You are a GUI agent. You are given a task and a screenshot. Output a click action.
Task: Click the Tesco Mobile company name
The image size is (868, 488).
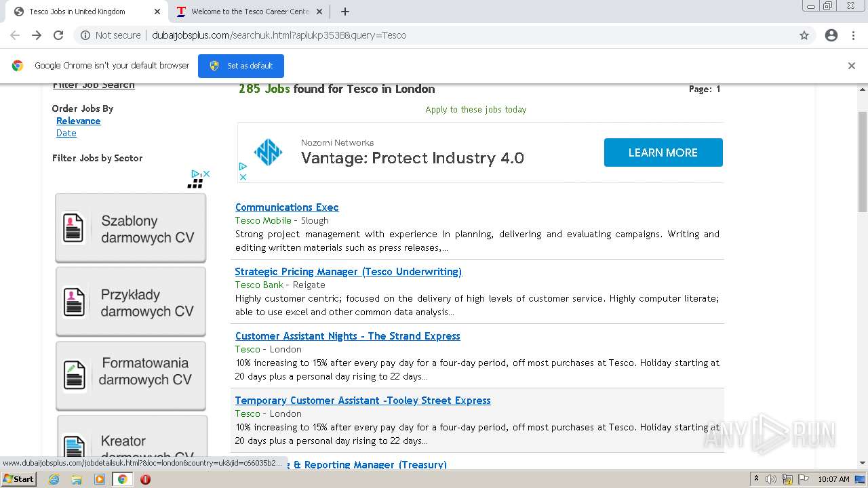coord(263,220)
